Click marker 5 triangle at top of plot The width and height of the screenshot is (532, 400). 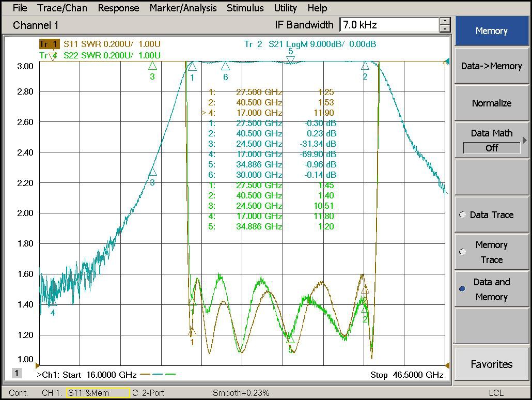290,59
